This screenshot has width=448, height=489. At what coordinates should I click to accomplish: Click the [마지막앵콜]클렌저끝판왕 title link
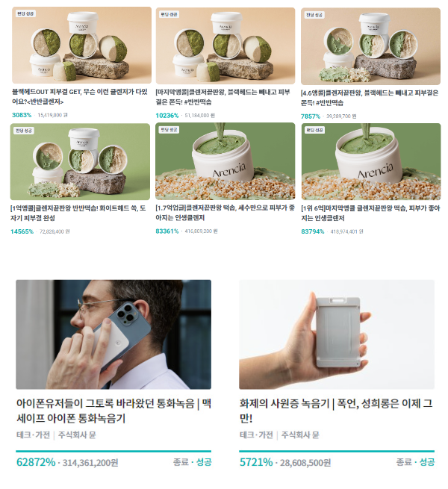pyautogui.click(x=223, y=97)
